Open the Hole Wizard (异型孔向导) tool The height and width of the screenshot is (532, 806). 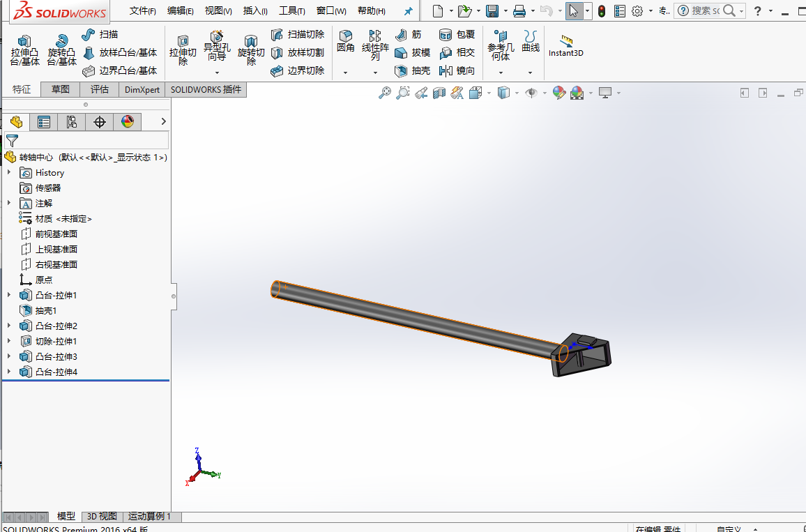coord(217,46)
